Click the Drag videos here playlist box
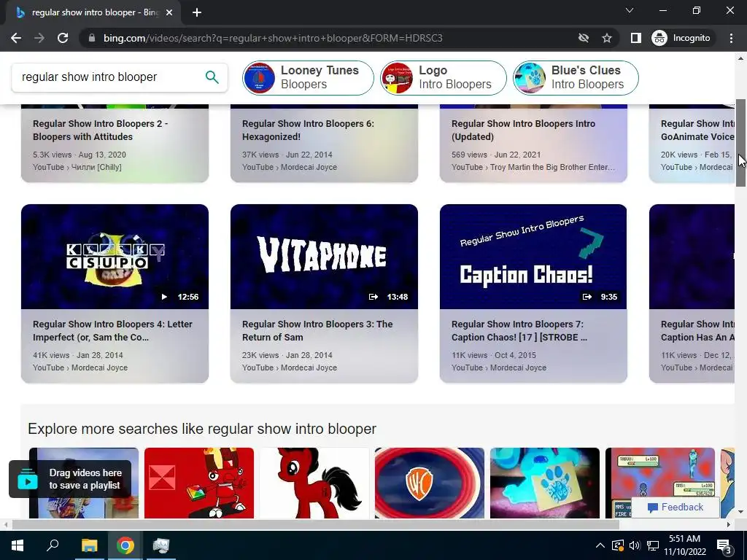Viewport: 747px width, 560px height. click(x=70, y=479)
